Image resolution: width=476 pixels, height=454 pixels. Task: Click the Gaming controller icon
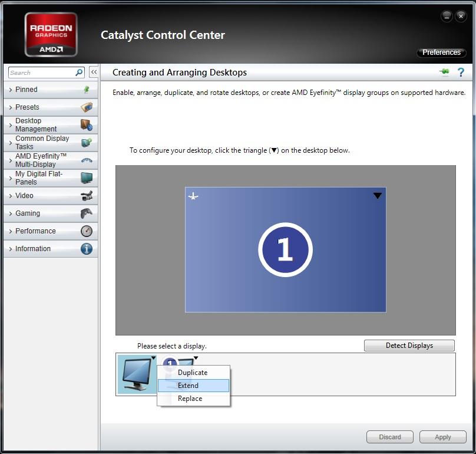pyautogui.click(x=87, y=213)
